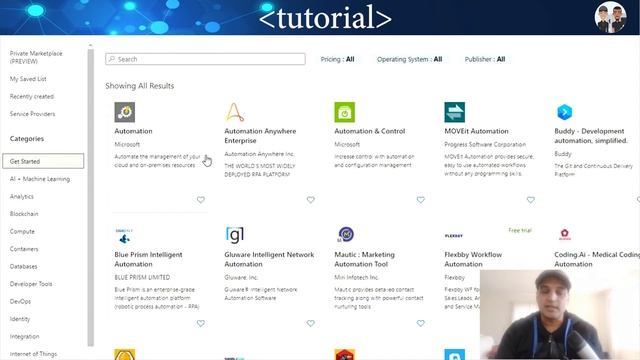Favorite Blue Prism Intelligent Automation heart
Viewport: 640px width, 360px height.
point(201,323)
